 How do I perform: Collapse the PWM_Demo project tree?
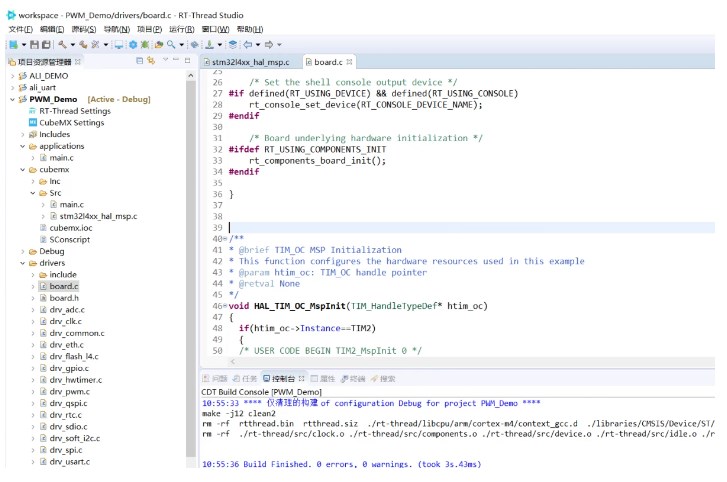[x=12, y=100]
